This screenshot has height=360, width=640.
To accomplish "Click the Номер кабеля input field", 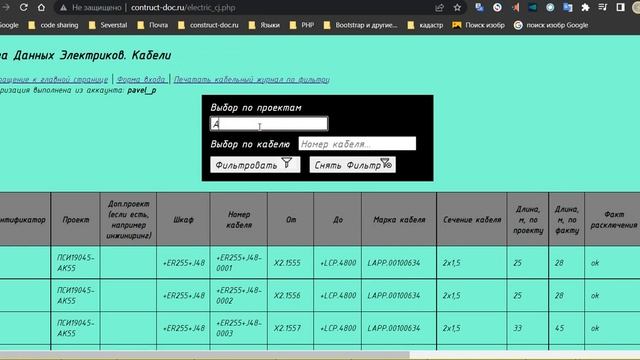I will tap(357, 144).
